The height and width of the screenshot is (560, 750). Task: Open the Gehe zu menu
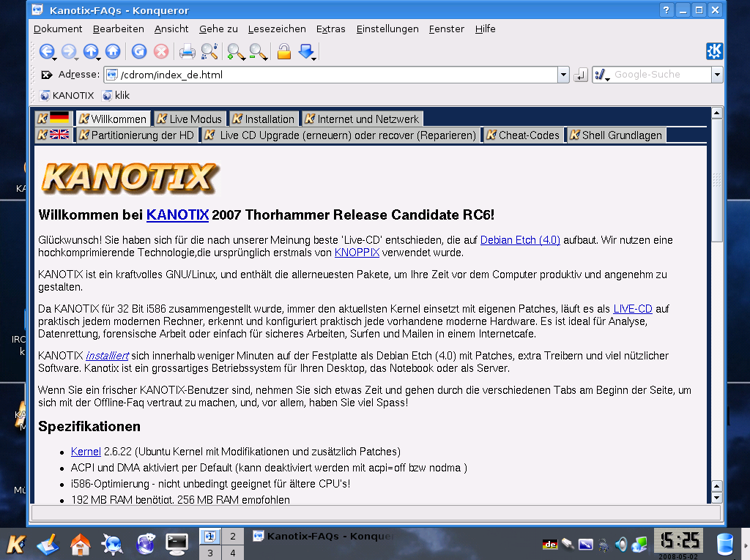(x=218, y=29)
